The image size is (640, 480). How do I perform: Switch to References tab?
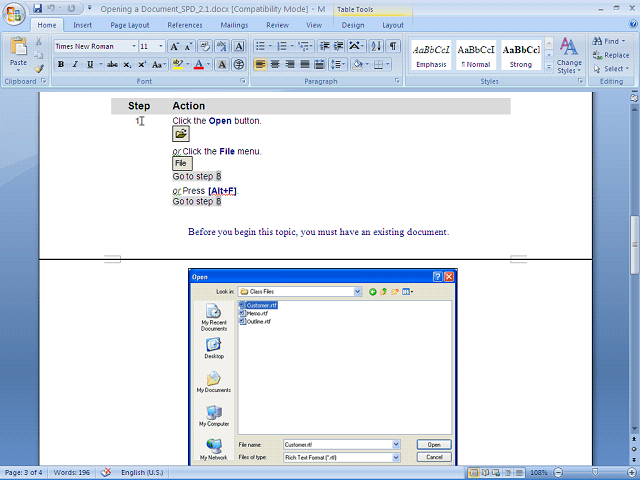point(185,25)
